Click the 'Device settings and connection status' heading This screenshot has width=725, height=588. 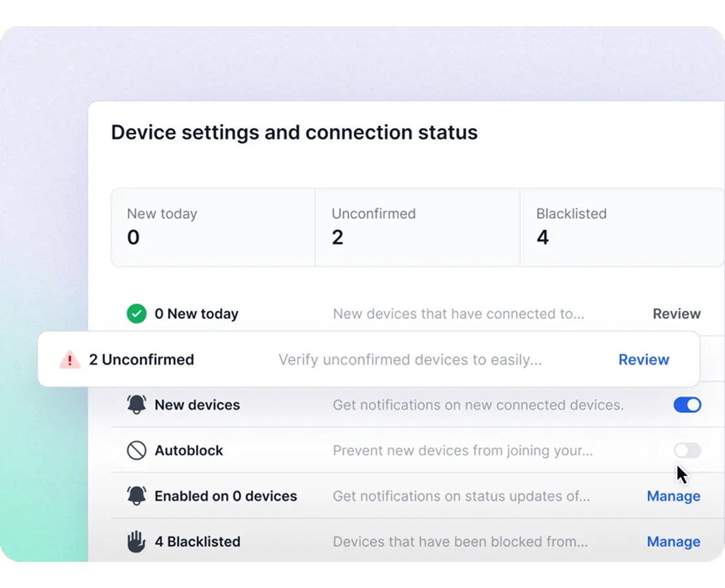point(294,133)
